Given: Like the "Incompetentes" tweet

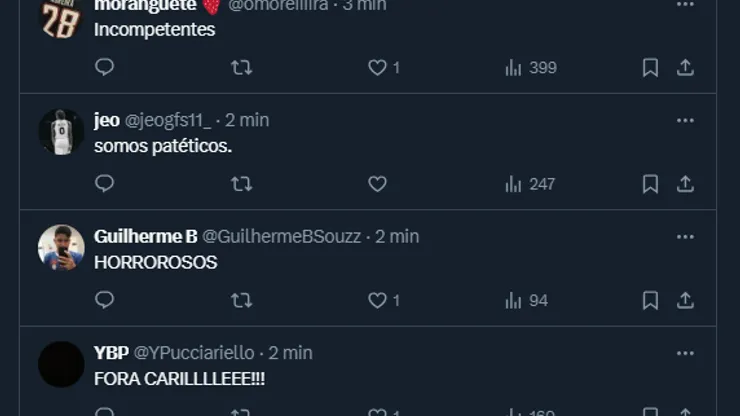Looking at the screenshot, I should 377,68.
